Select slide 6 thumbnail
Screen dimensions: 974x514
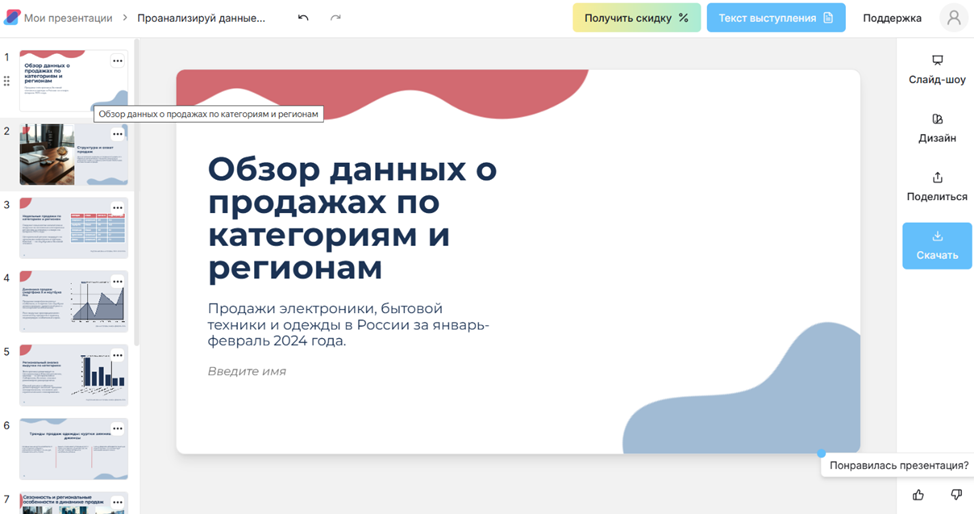(x=73, y=449)
